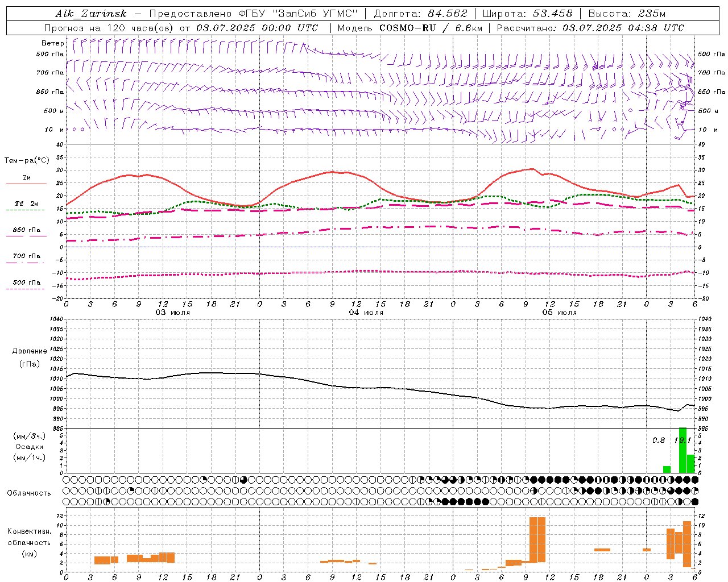Click the Облачность cloud cover label
The height and width of the screenshot is (582, 728).
pyautogui.click(x=29, y=493)
